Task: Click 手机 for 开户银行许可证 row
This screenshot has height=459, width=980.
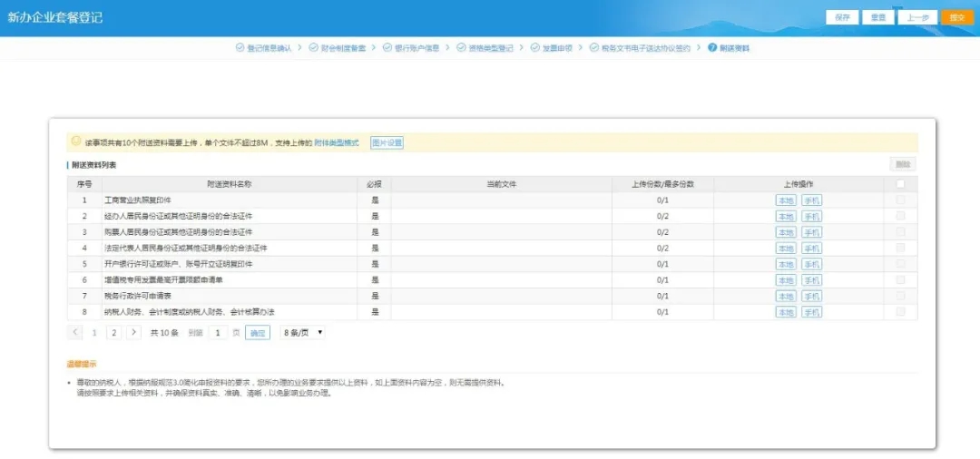Action: (x=811, y=264)
